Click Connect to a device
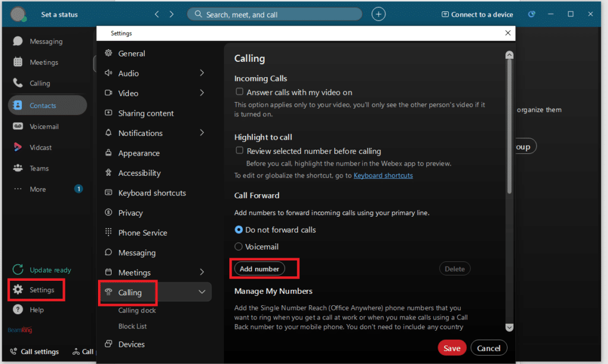Image resolution: width=608 pixels, height=364 pixels. [477, 14]
